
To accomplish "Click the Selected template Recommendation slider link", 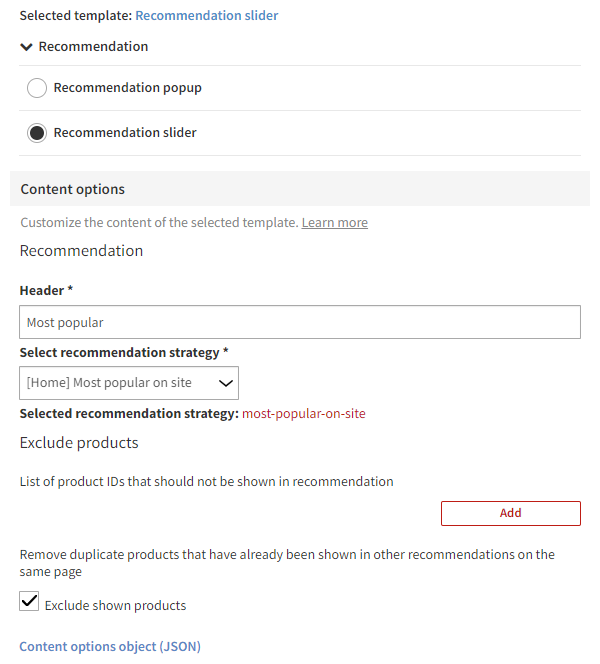I will point(206,15).
